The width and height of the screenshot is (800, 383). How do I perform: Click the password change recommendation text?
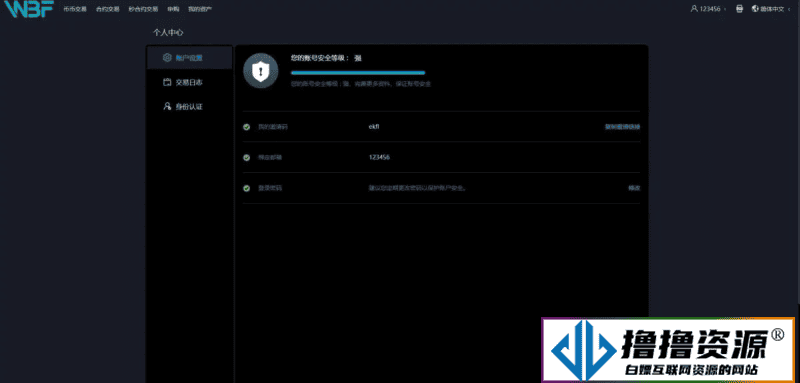418,188
